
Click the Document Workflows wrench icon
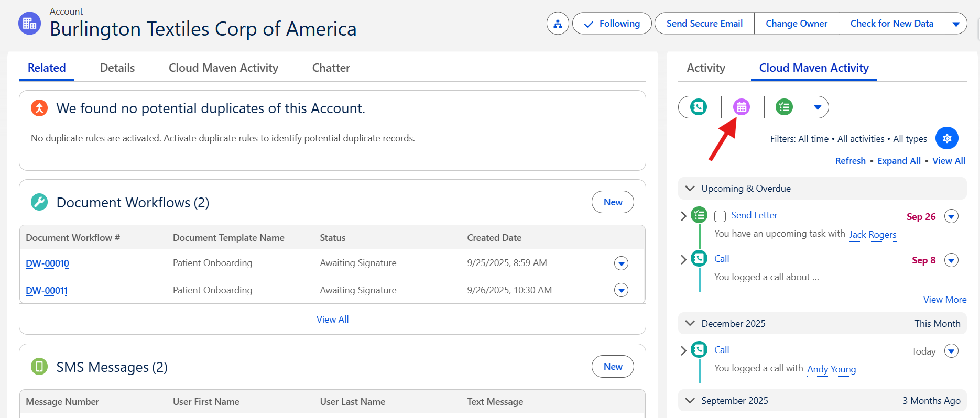click(39, 202)
